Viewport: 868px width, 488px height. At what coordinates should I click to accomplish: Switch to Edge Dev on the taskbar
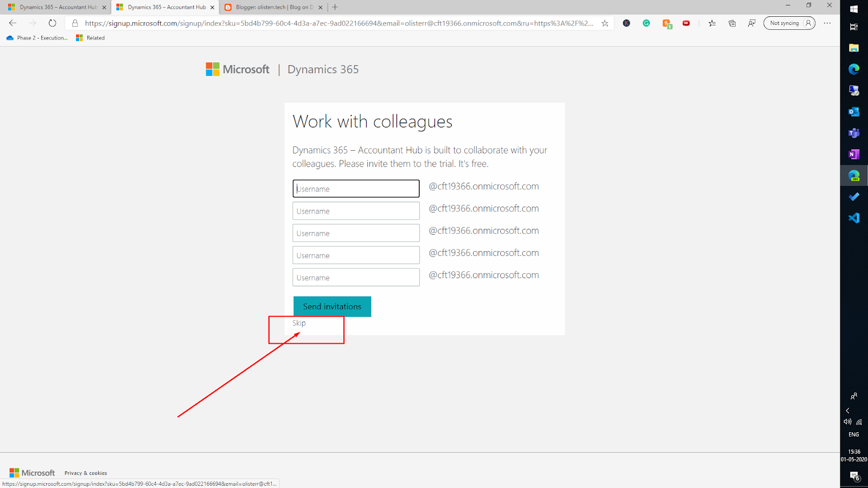854,175
